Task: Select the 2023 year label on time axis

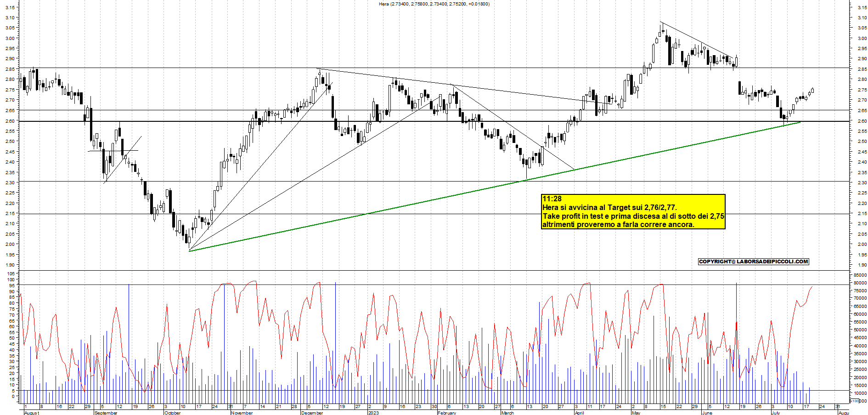Action: point(373,413)
